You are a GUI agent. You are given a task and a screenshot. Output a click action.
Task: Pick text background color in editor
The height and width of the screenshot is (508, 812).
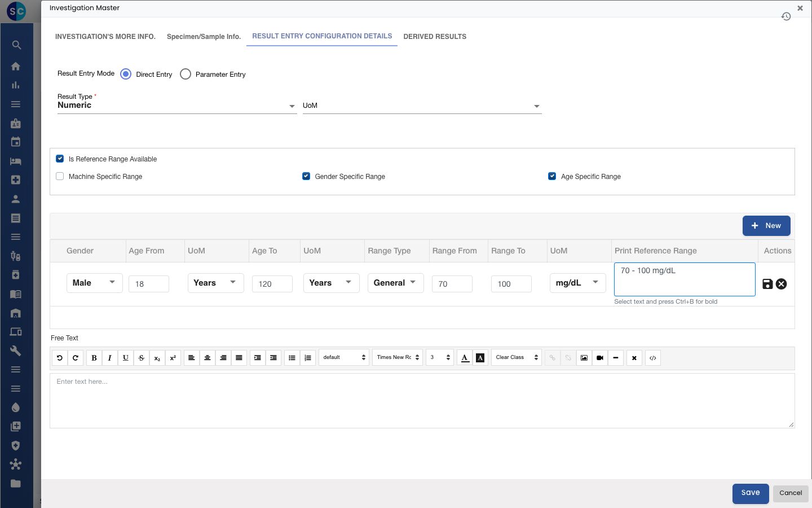pos(480,358)
